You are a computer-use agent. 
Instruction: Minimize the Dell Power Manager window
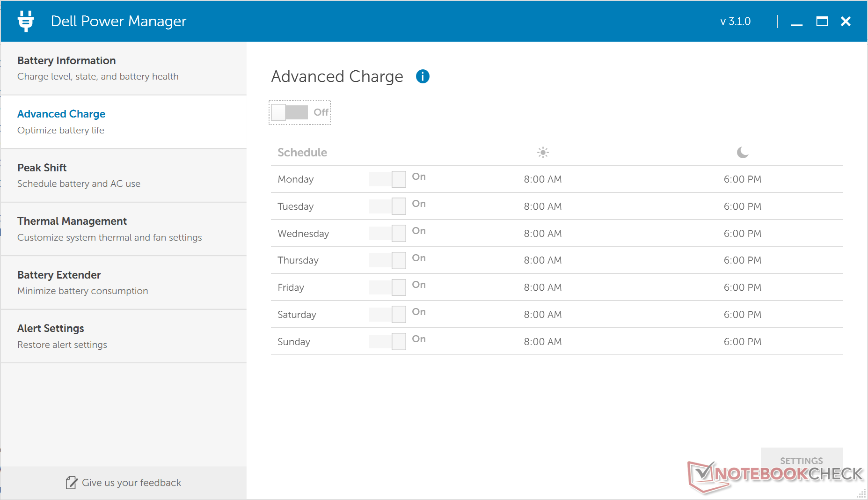[x=797, y=22]
